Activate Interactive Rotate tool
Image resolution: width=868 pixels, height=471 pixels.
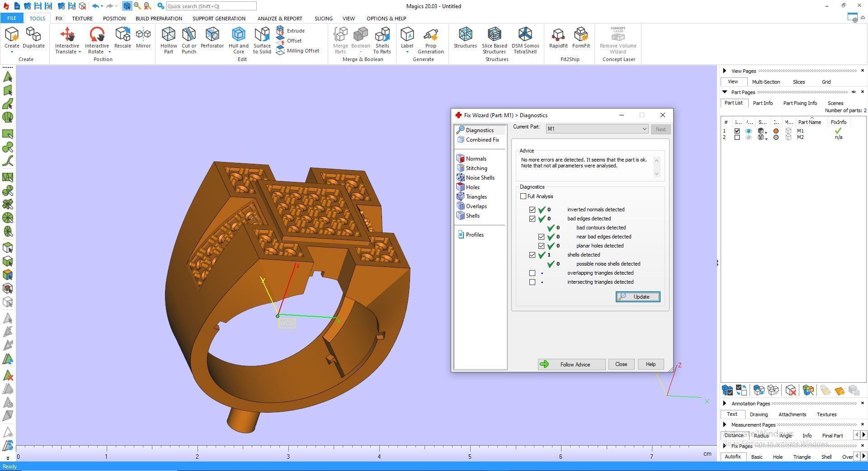click(97, 37)
